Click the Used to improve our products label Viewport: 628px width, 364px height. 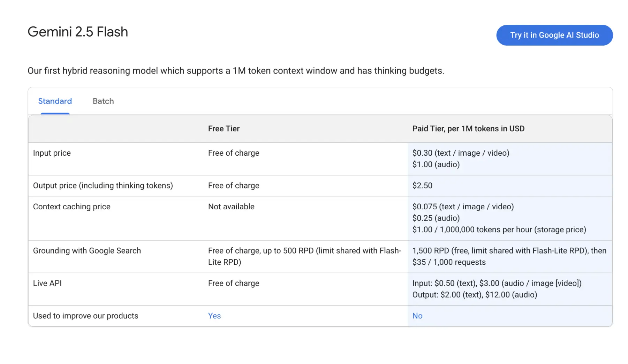pyautogui.click(x=85, y=316)
